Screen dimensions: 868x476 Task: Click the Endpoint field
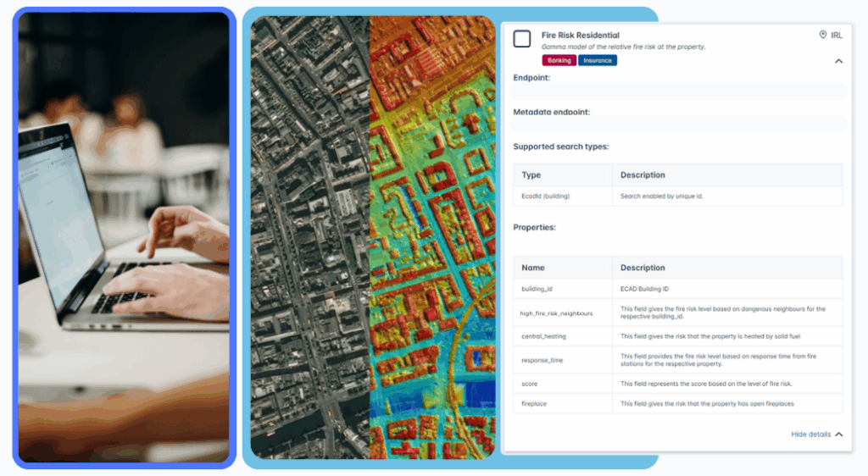click(680, 92)
